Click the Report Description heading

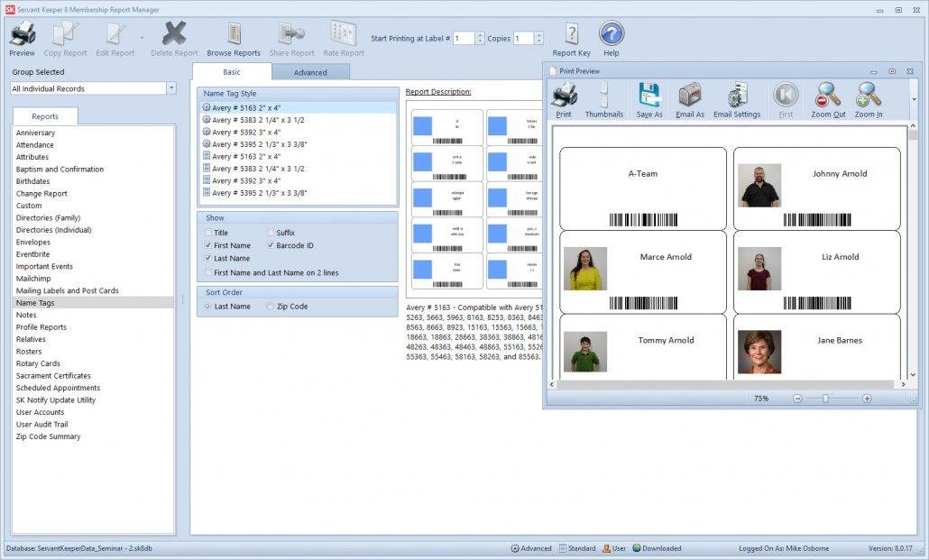[x=437, y=92]
